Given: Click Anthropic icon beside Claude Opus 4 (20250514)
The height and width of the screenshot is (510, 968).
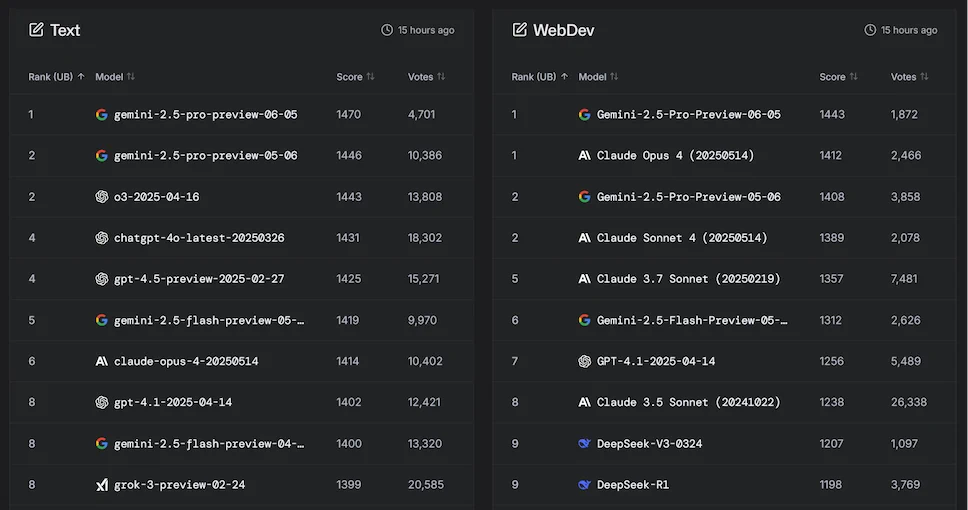Looking at the screenshot, I should (x=585, y=156).
